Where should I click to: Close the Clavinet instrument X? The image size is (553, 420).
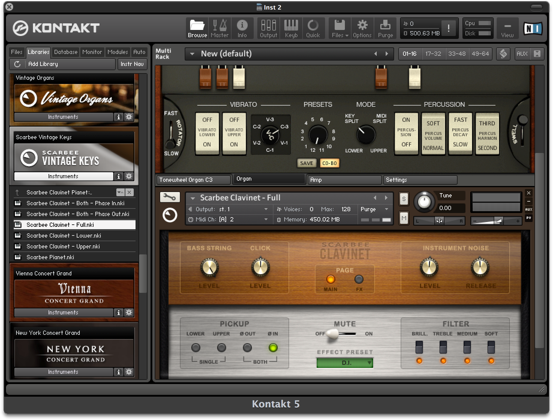coord(529,193)
